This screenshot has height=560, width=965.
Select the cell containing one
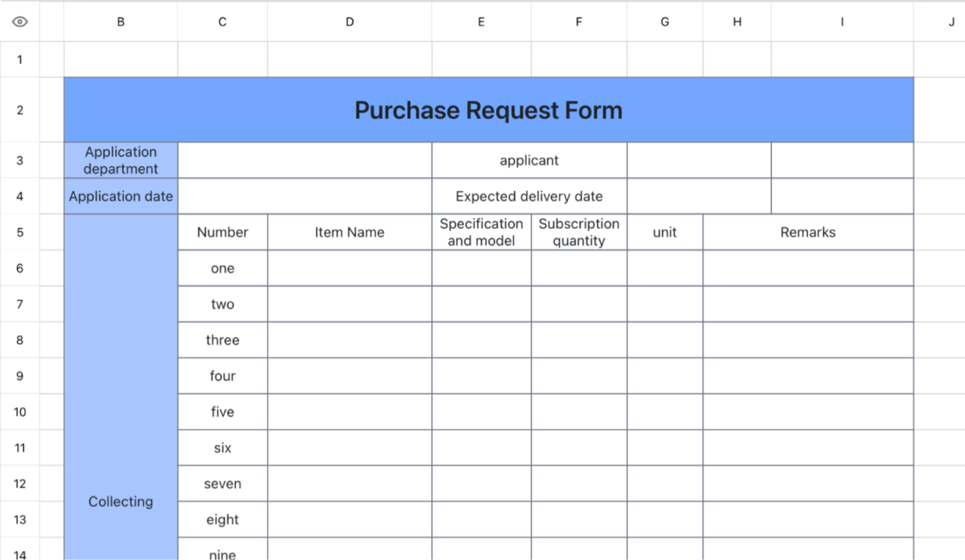point(222,268)
